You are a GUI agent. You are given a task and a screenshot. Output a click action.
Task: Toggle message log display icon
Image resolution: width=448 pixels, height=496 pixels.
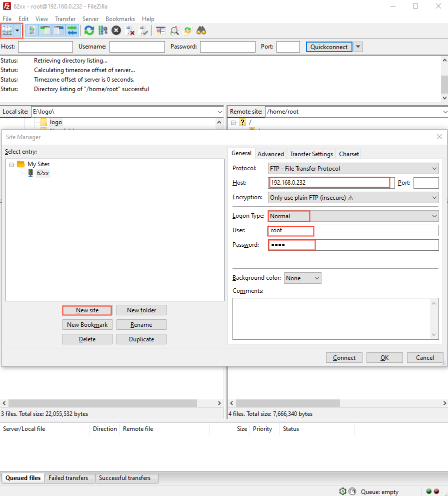coord(31,31)
